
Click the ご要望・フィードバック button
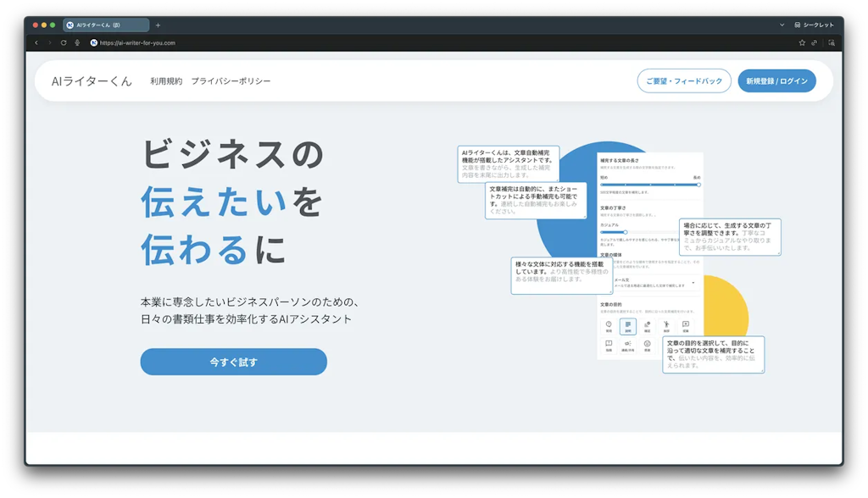[683, 80]
